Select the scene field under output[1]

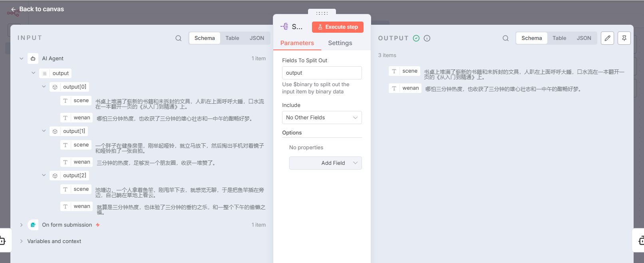point(76,145)
